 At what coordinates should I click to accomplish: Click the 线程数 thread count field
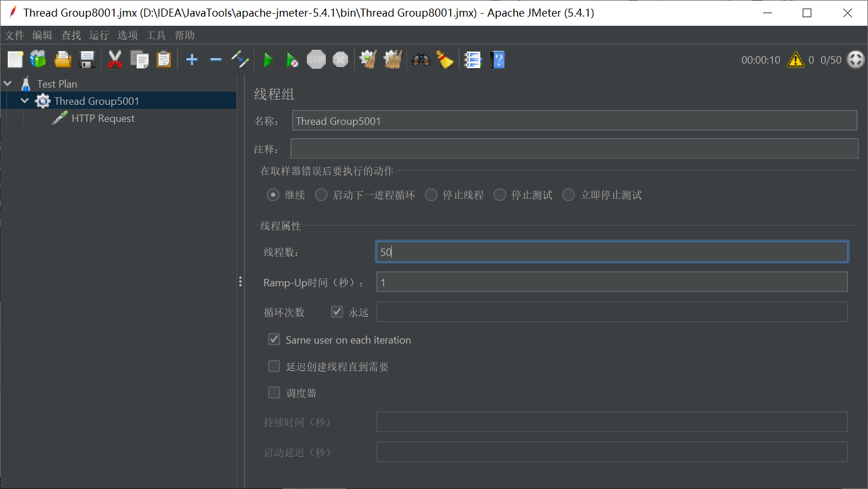click(611, 252)
